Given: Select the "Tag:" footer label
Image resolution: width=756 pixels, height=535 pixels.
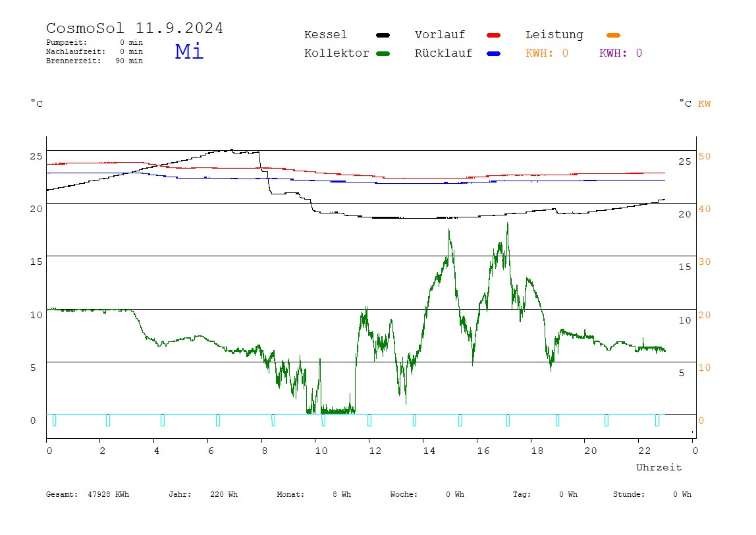Looking at the screenshot, I should pos(522,494).
